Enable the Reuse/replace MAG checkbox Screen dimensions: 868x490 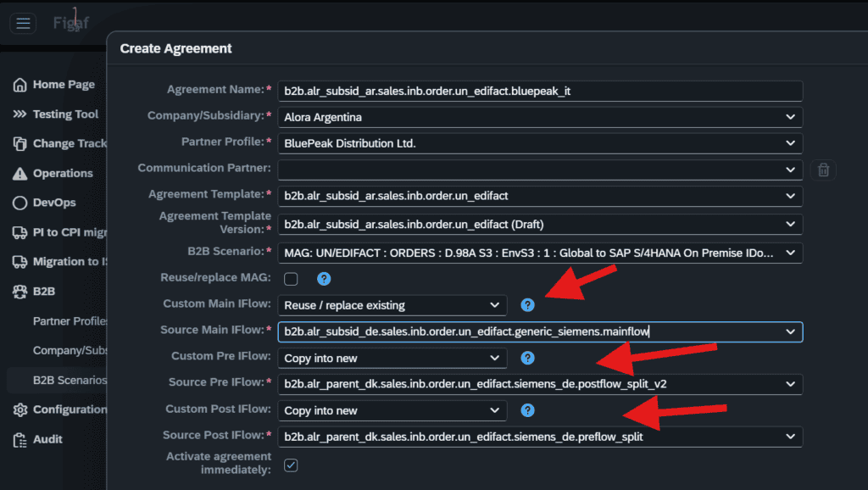point(291,279)
